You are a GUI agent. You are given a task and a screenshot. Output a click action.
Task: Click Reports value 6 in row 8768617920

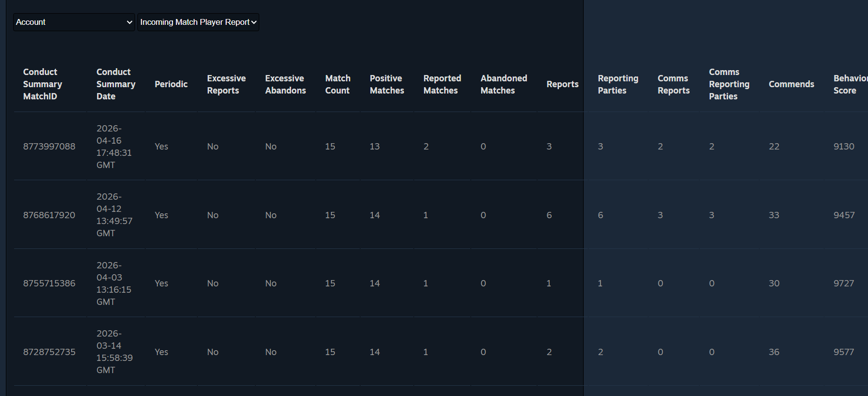click(549, 215)
